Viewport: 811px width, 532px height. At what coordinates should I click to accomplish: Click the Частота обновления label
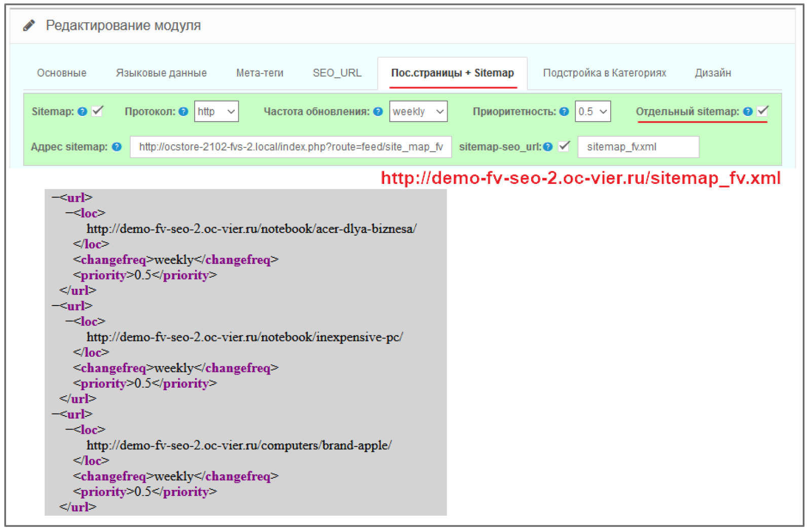[316, 111]
